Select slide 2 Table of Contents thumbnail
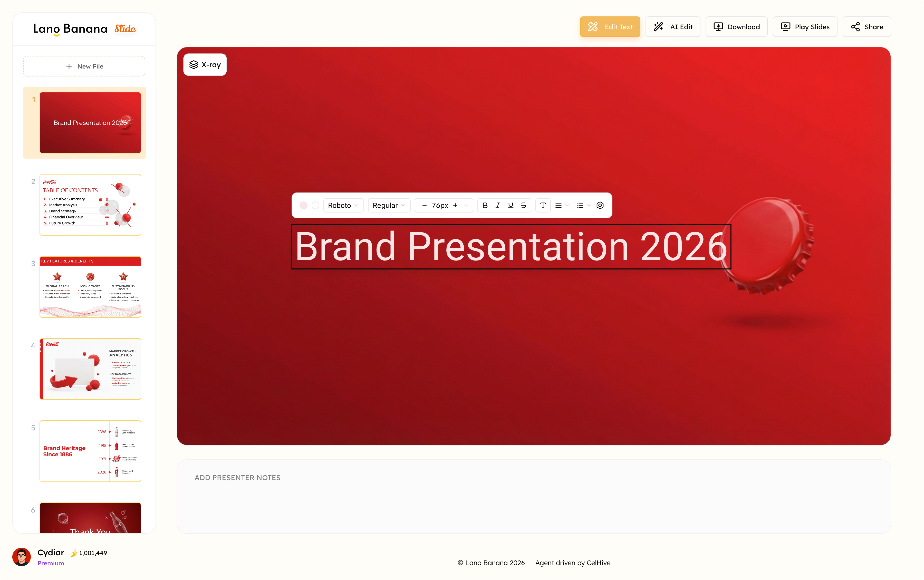The image size is (924, 580). tap(90, 205)
